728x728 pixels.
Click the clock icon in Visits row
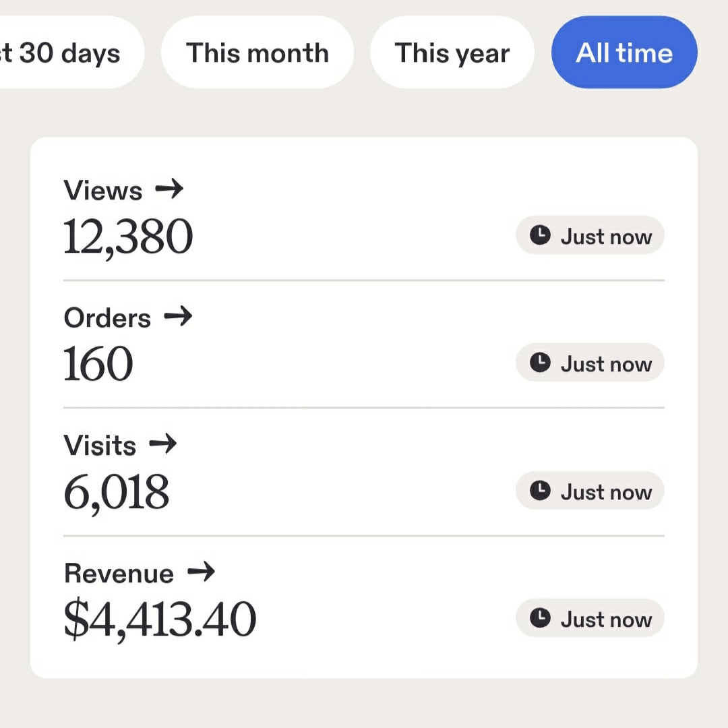(540, 491)
